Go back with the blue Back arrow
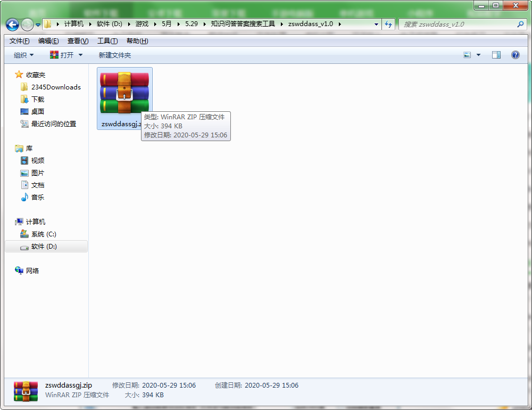The image size is (532, 410). pyautogui.click(x=13, y=24)
